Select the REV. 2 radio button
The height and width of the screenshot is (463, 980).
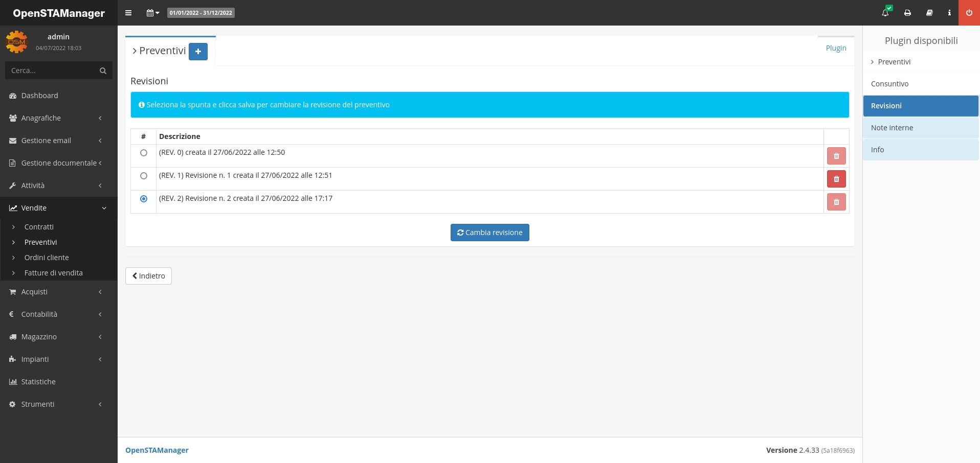click(x=144, y=199)
